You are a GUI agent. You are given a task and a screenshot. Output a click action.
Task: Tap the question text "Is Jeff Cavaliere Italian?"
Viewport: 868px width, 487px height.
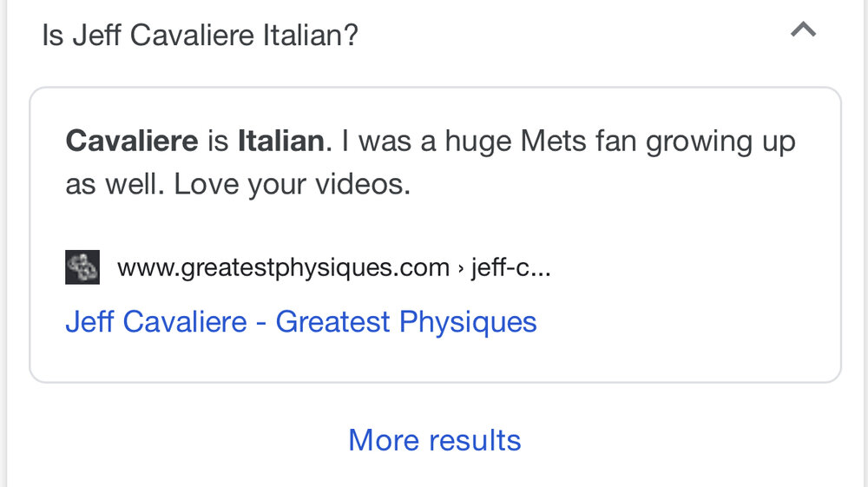pyautogui.click(x=201, y=36)
